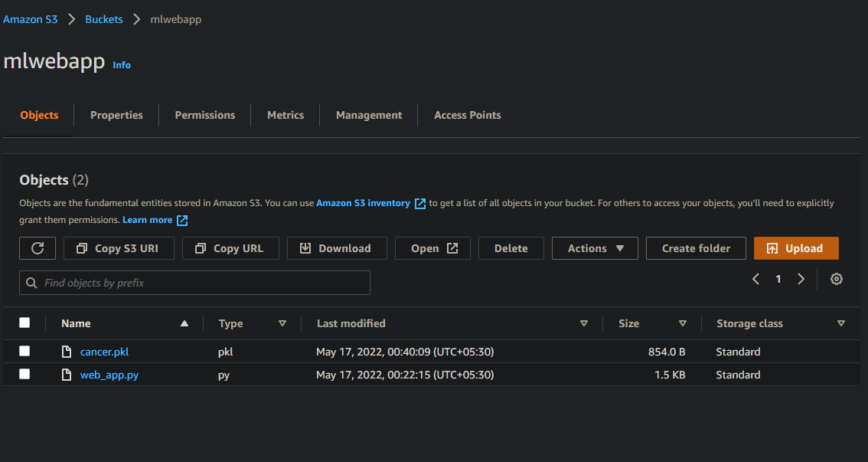The width and height of the screenshot is (868, 462).
Task: Click the May 17, 2022, 00:40:09 cell
Action: pos(405,352)
